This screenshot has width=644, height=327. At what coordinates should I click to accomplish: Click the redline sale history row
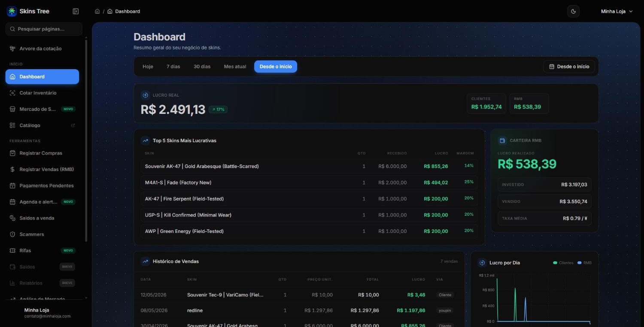(x=299, y=310)
